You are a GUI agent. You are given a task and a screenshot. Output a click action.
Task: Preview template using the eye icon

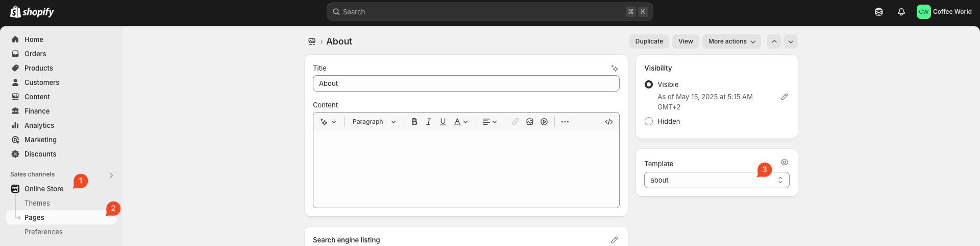coord(785,162)
